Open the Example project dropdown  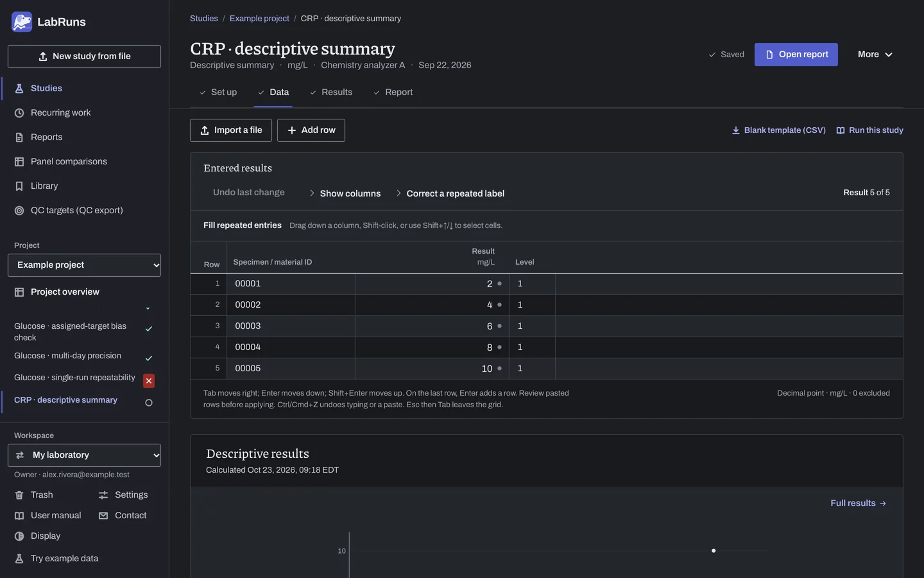[x=84, y=265]
